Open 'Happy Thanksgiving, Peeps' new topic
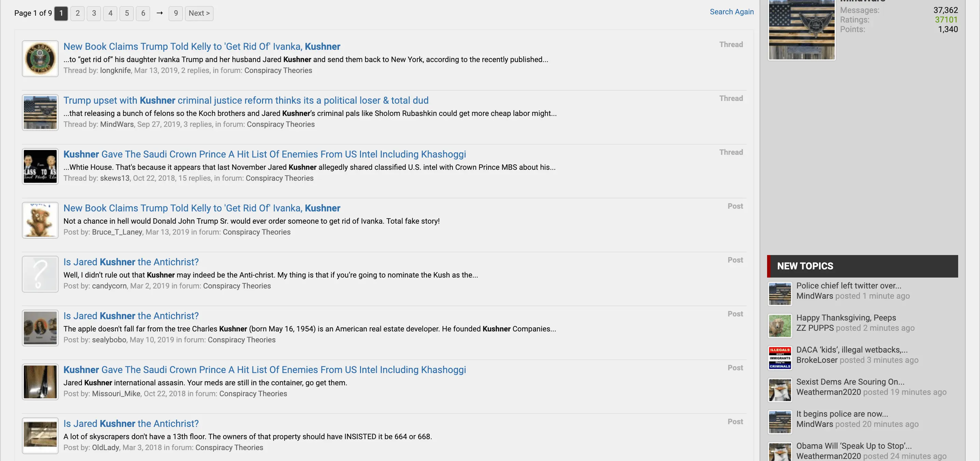Screen dimensions: 980x461 [x=846, y=317]
